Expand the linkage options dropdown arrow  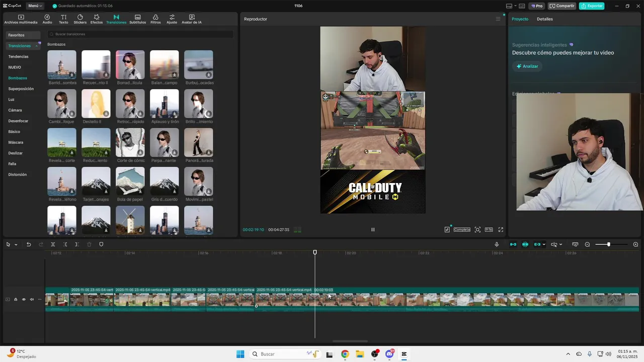544,244
